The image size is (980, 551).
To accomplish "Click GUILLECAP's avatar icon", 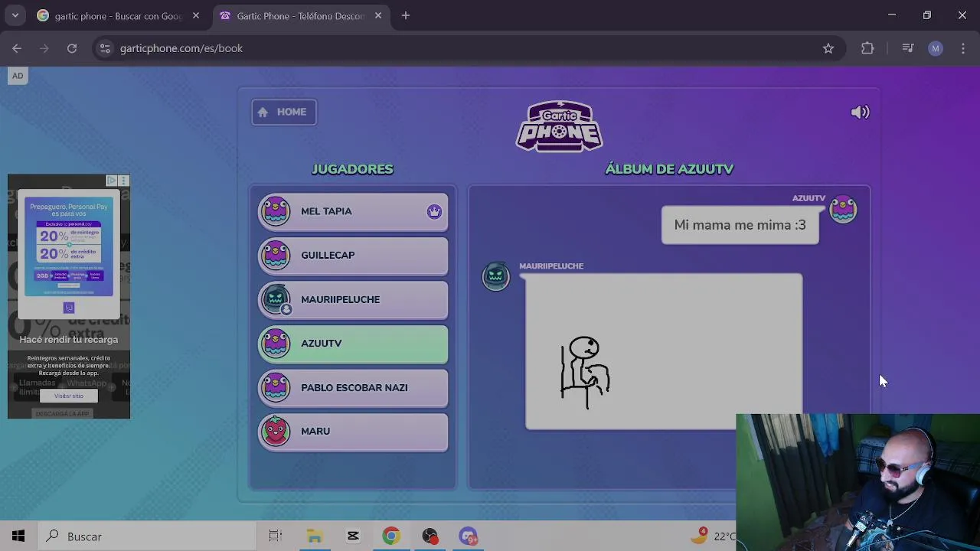I will click(x=276, y=255).
